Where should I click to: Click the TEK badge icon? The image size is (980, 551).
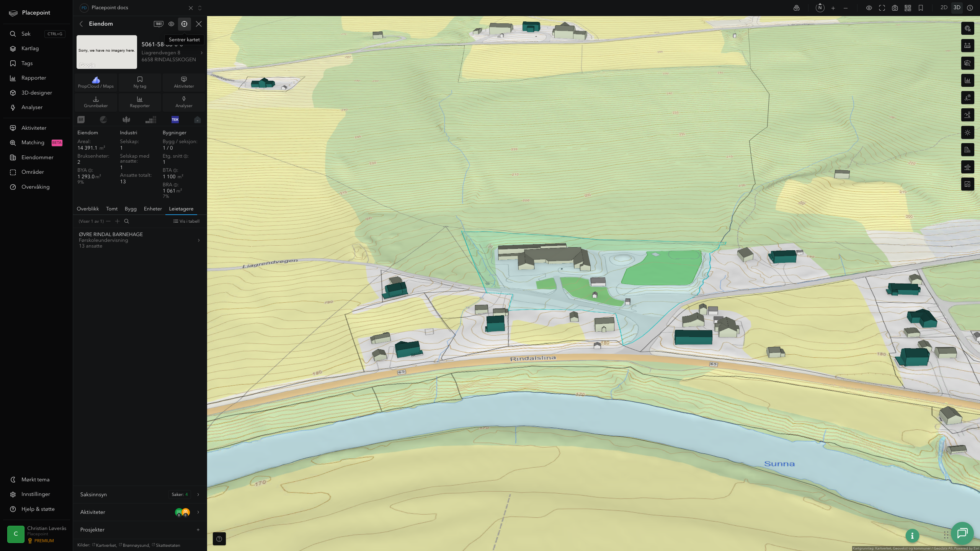point(175,120)
